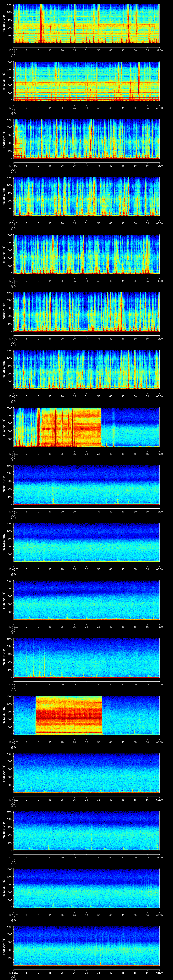The image size is (173, 980).
Task: Click the 30-second tick under the 17:39 spectrogram
Action: (x=86, y=223)
